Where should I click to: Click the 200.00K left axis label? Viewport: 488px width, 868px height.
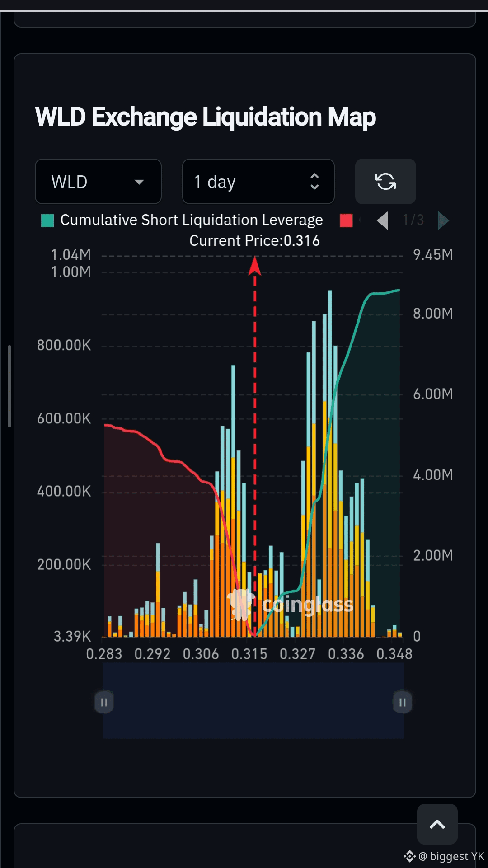point(64,564)
